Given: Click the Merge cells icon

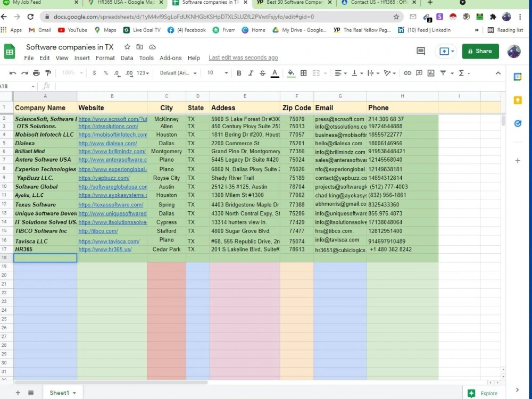Looking at the screenshot, I should (x=316, y=73).
